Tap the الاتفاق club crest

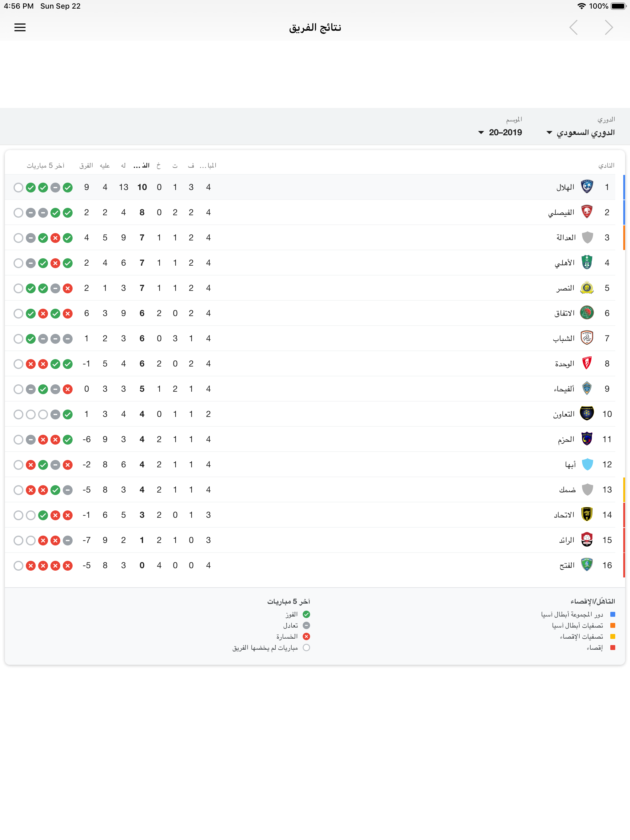pos(587,313)
